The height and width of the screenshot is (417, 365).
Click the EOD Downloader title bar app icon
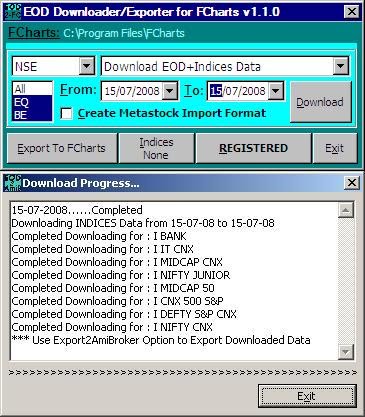tap(13, 12)
